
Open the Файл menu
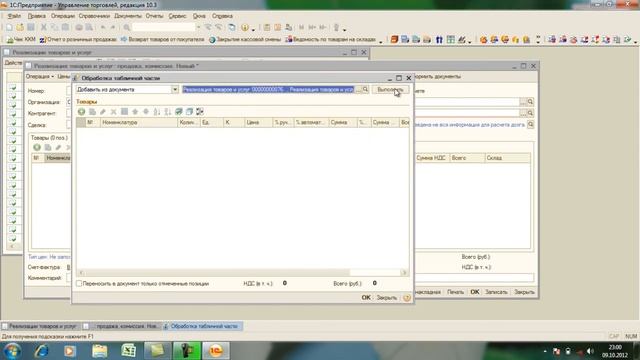(14, 16)
